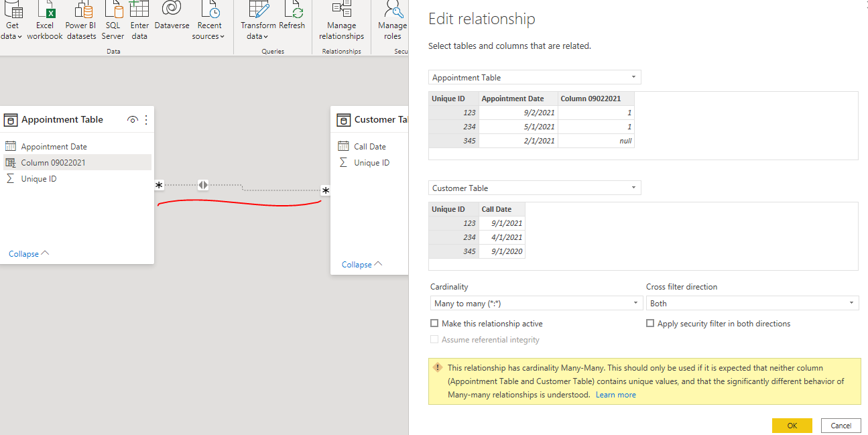Open Manage relationships
Screen dimensions: 868x435
pyautogui.click(x=342, y=20)
